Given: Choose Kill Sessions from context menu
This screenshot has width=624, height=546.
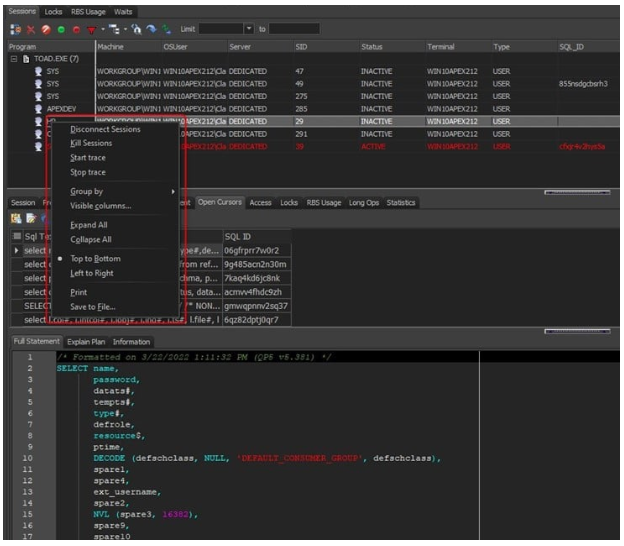Looking at the screenshot, I should pos(91,143).
